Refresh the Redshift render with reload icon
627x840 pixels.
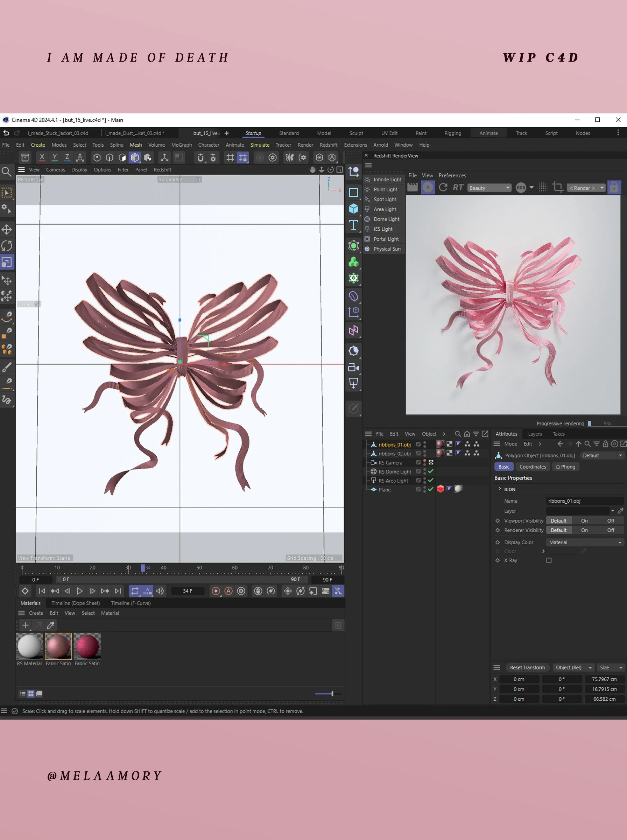point(443,188)
